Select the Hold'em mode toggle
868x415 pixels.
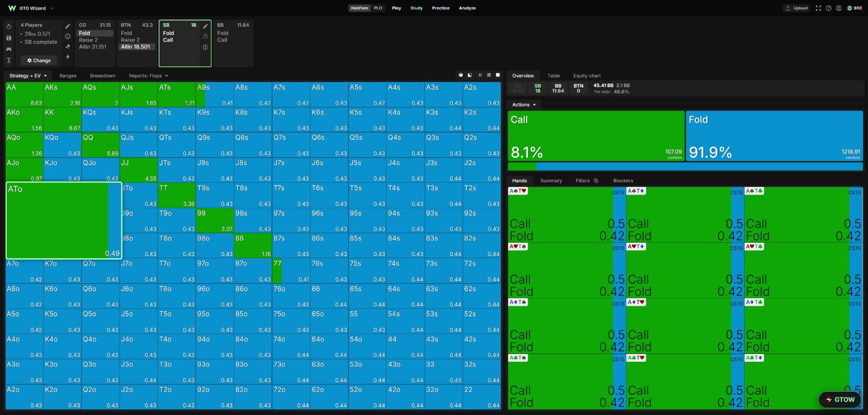[359, 8]
